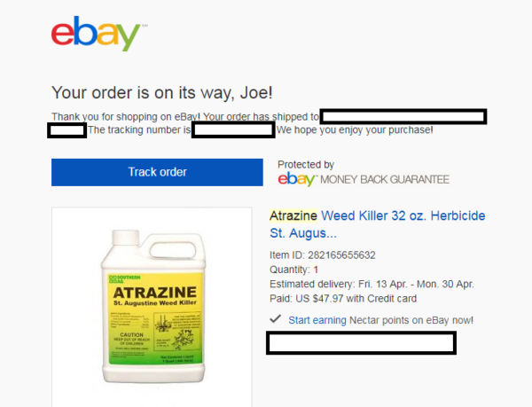532x407 pixels.
Task: Click the heading Your order is on its way
Action: pyautogui.click(x=162, y=92)
